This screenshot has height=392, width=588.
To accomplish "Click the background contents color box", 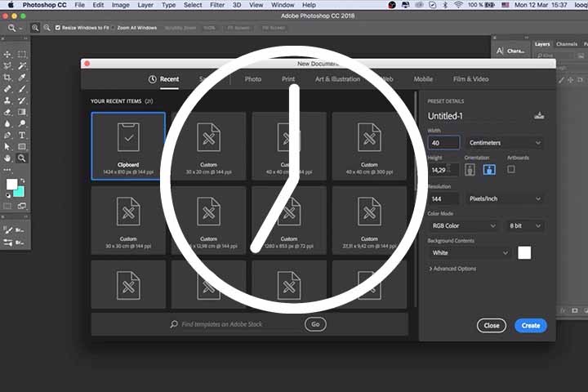I will (x=524, y=253).
